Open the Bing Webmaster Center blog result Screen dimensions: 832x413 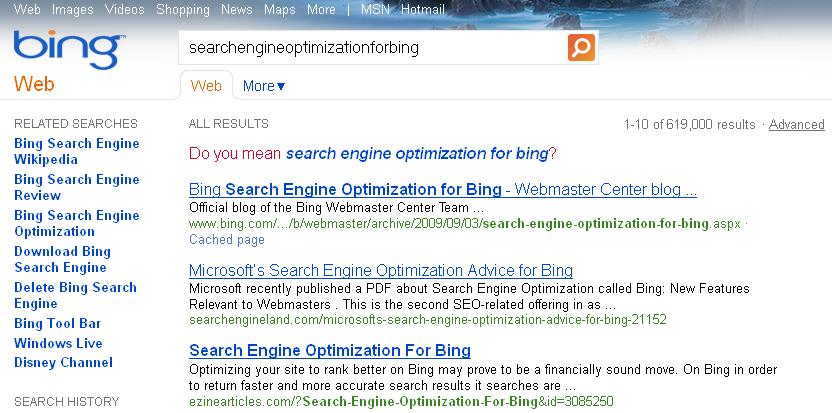(443, 190)
